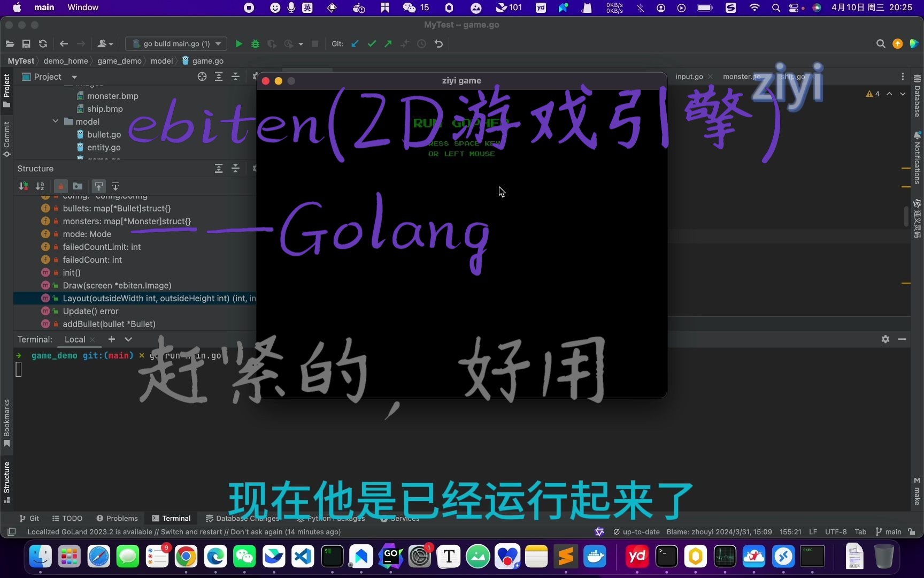924x578 pixels.
Task: Switch to input.go editor tab
Action: 689,77
